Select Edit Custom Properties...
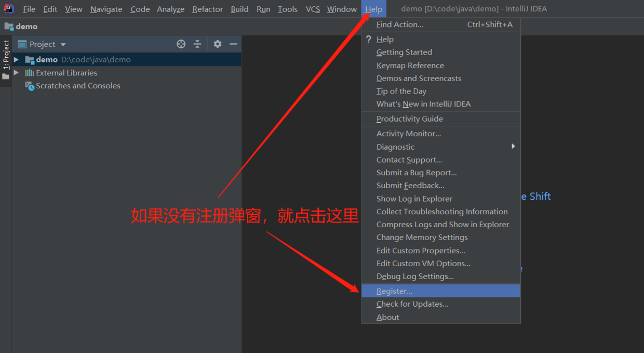Screen dimensions: 644x353 (x=441, y=251)
